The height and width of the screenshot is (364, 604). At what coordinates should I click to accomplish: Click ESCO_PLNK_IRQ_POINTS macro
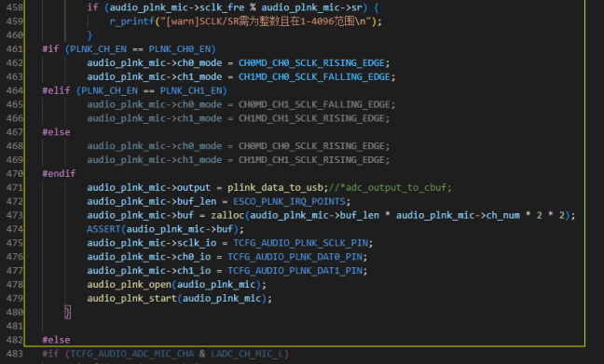point(289,202)
